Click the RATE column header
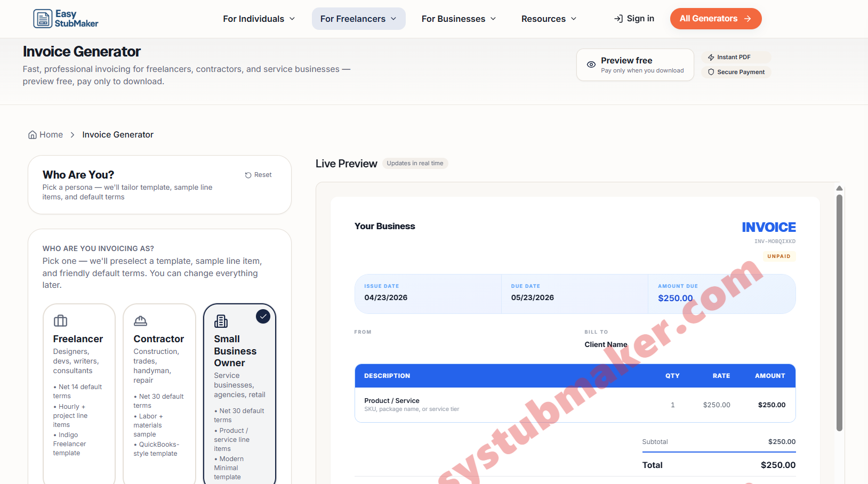Screen dimensions: 868x484 721,376
